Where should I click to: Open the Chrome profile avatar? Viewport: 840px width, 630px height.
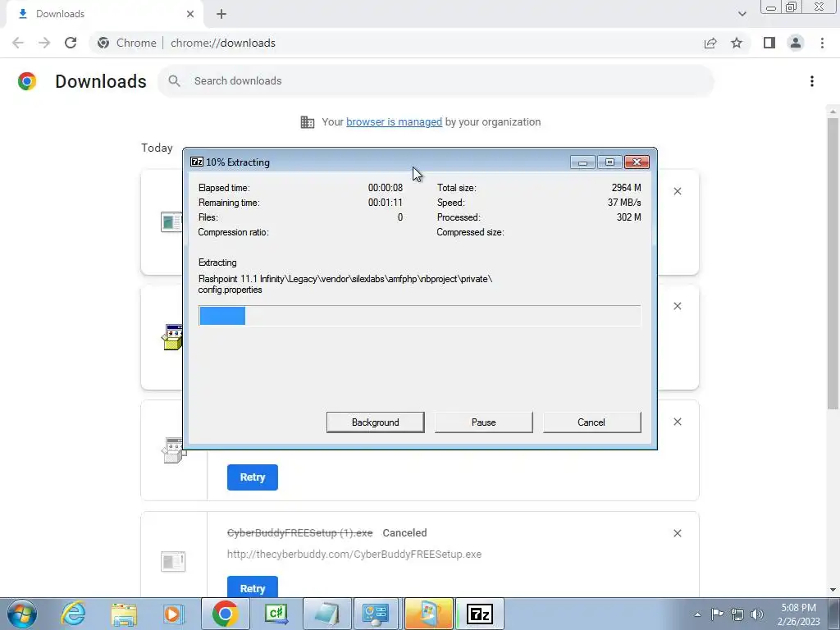tap(796, 43)
